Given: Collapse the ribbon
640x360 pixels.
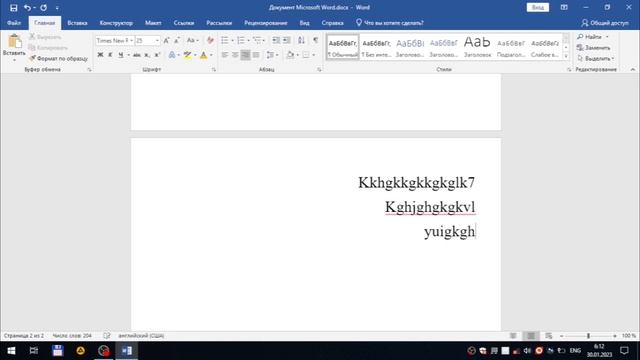Looking at the screenshot, I should point(633,70).
